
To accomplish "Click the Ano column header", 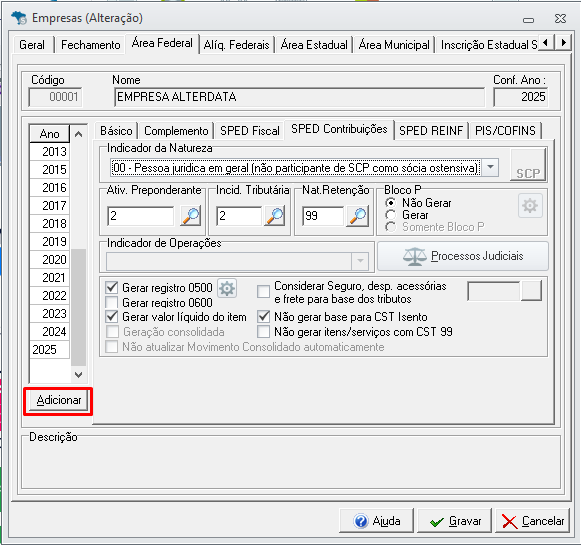I will [49, 134].
